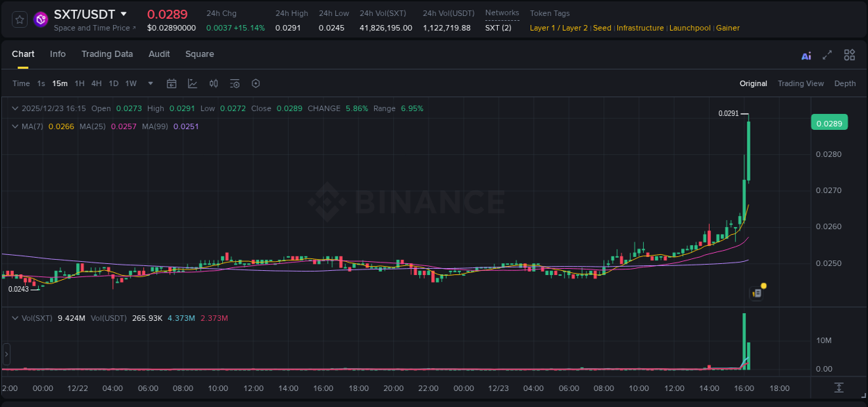Click the candlestick display icon

(x=212, y=83)
